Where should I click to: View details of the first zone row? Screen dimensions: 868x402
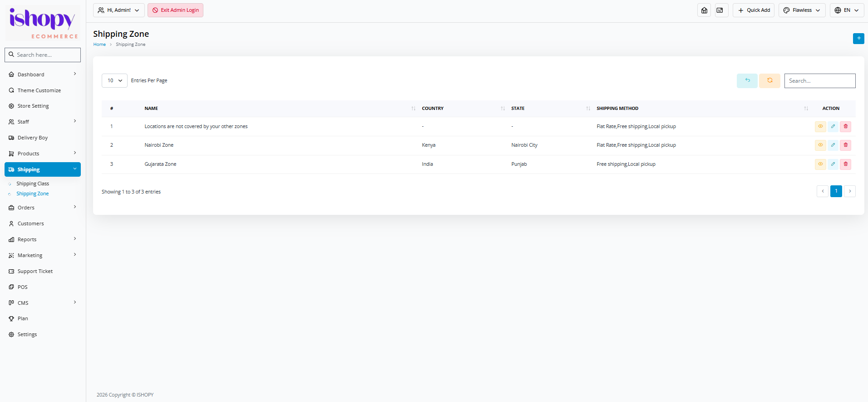point(820,127)
